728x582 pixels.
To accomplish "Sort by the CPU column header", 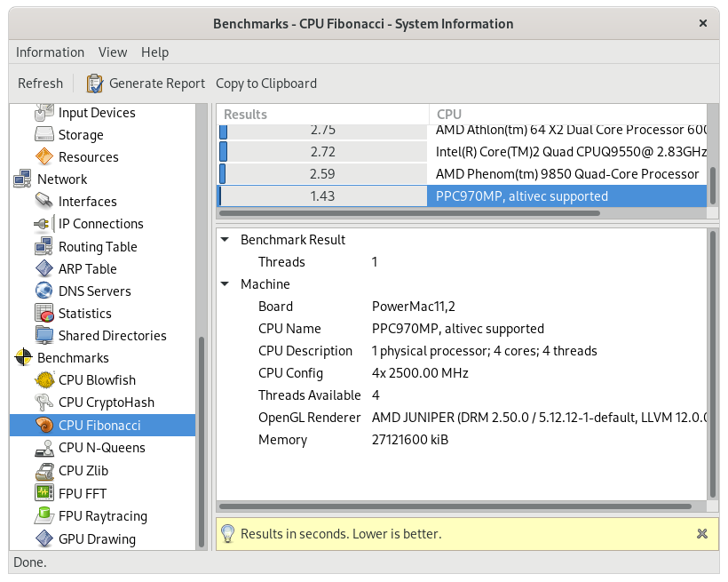I will pos(568,114).
